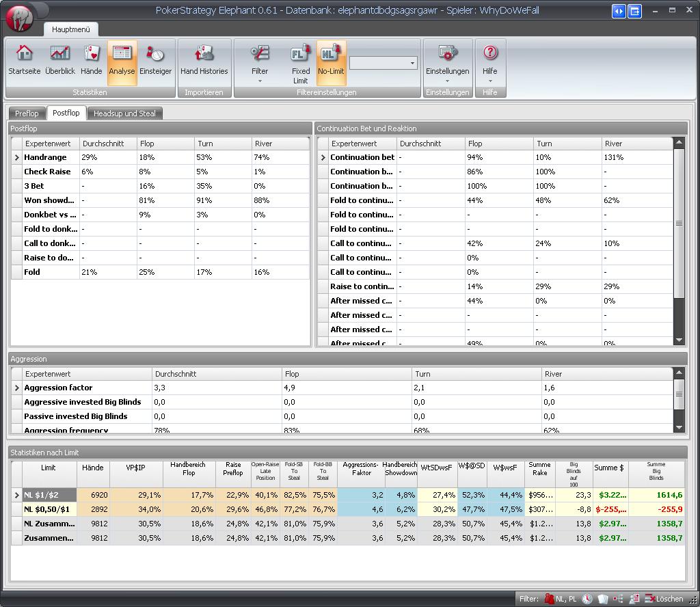Expand the NL $1/$2 limit row arrow
Viewport: 700px width, 607px height.
click(x=16, y=495)
